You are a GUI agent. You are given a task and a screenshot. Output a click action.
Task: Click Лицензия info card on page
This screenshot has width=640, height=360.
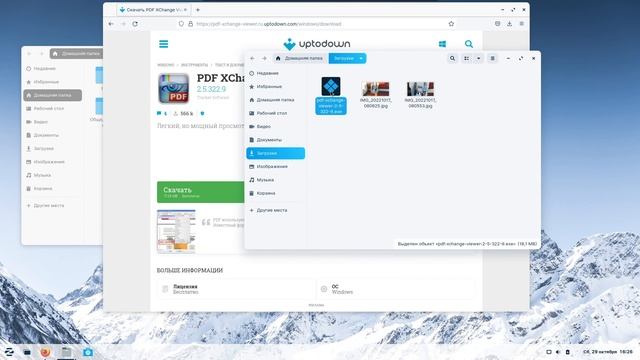tap(236, 289)
